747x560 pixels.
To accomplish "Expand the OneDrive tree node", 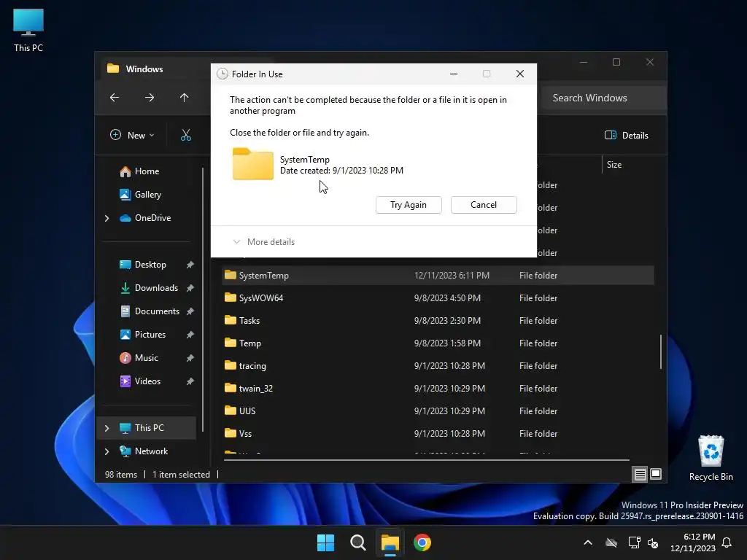I will [107, 218].
